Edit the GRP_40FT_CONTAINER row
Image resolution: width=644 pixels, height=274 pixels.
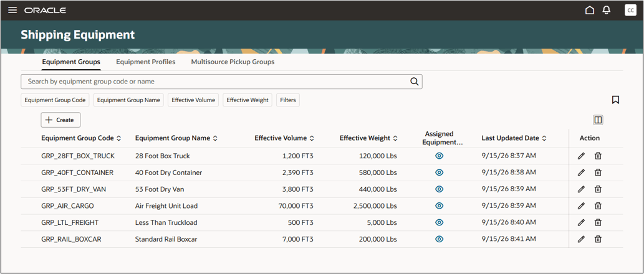tap(581, 172)
